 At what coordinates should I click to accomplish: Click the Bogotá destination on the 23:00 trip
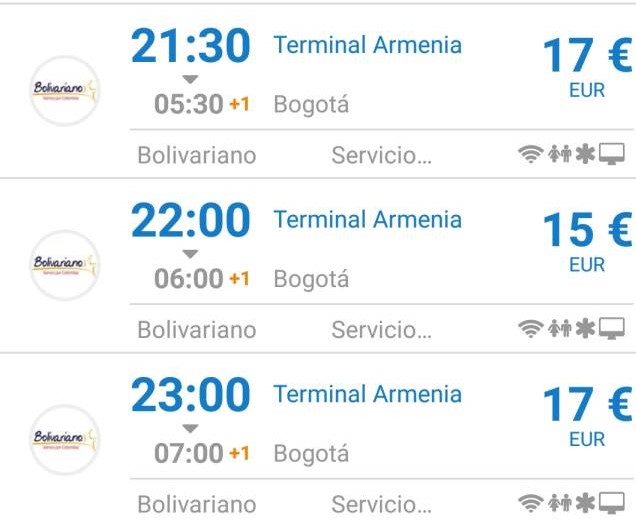tap(311, 454)
